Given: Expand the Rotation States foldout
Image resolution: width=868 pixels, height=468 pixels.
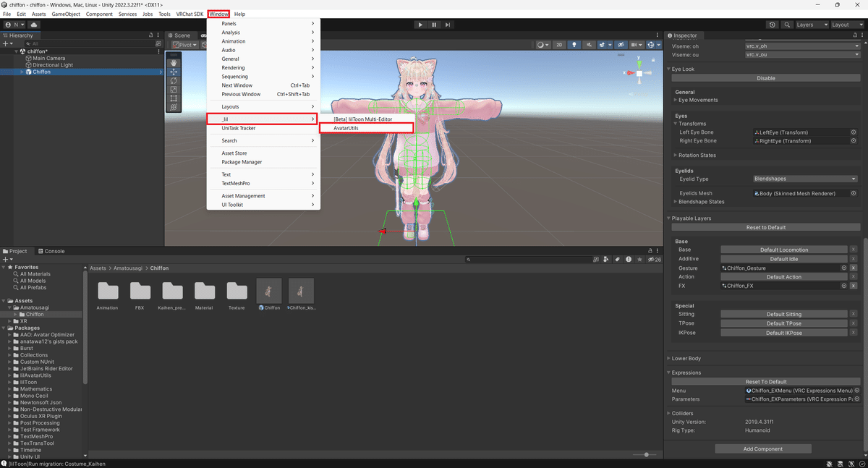Looking at the screenshot, I should pyautogui.click(x=676, y=155).
